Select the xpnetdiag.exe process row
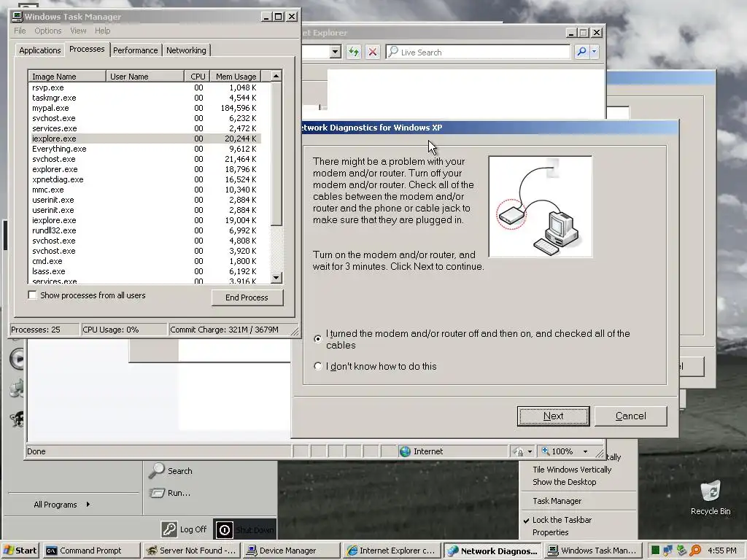Image resolution: width=747 pixels, height=560 pixels. (145, 179)
